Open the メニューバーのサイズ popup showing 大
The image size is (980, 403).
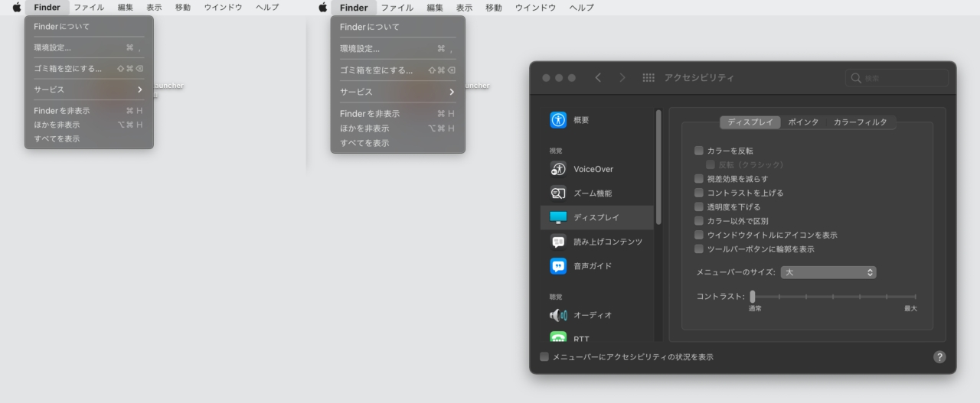[828, 272]
